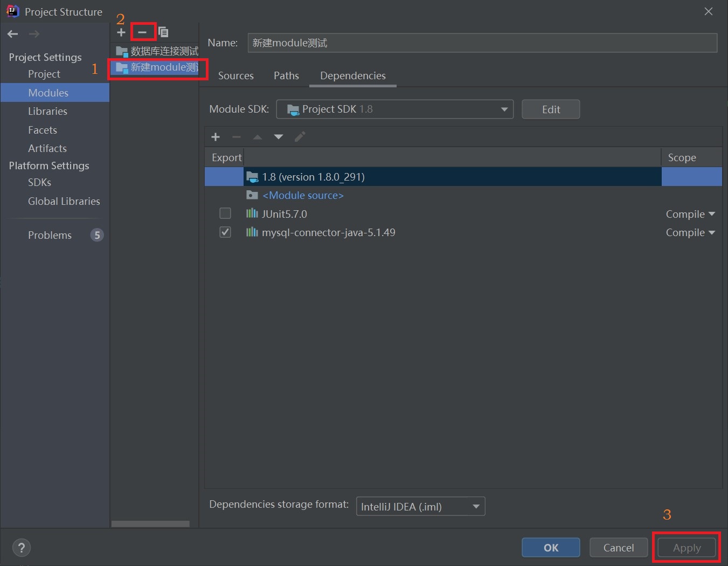Click the Remove dependency minus icon
Viewport: 728px width, 566px height.
pyautogui.click(x=237, y=137)
